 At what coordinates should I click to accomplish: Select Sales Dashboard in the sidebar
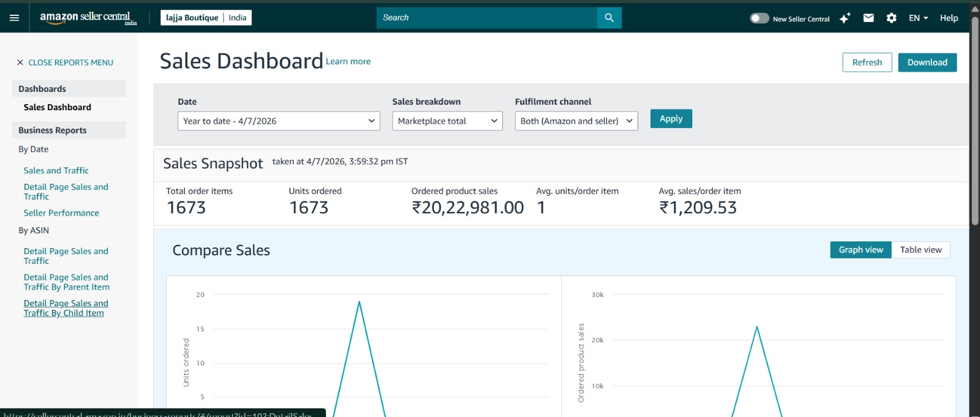[x=58, y=107]
